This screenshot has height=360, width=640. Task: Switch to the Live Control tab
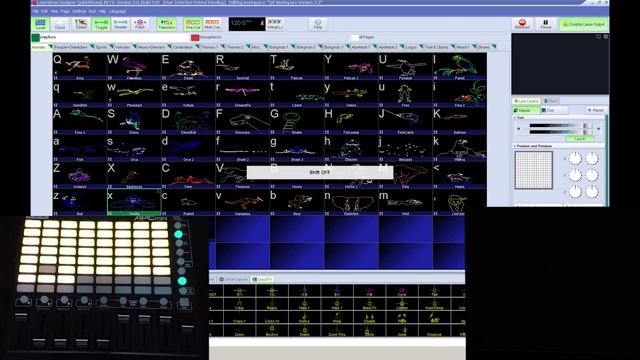527,101
